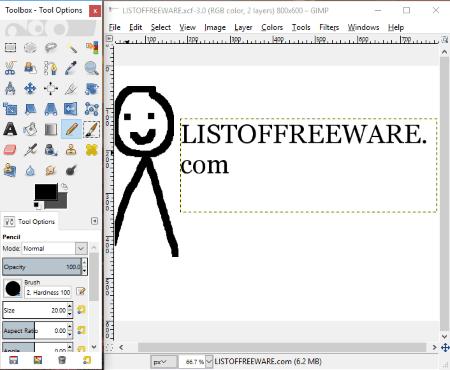The image size is (450, 370).
Task: Delete tool preset trash icon
Action: pyautogui.click(x=62, y=360)
